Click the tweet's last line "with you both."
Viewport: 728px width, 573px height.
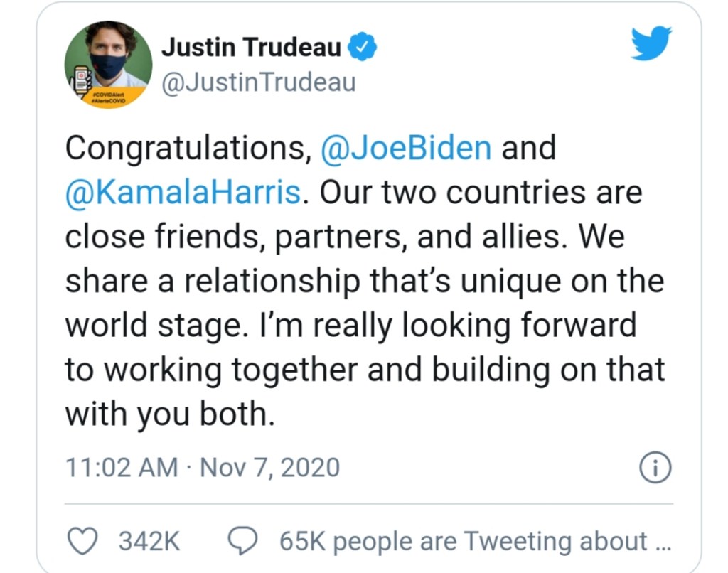(x=169, y=414)
